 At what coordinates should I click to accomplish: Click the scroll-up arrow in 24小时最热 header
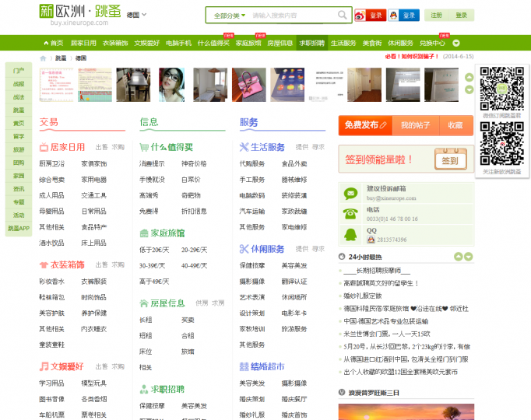(x=458, y=257)
